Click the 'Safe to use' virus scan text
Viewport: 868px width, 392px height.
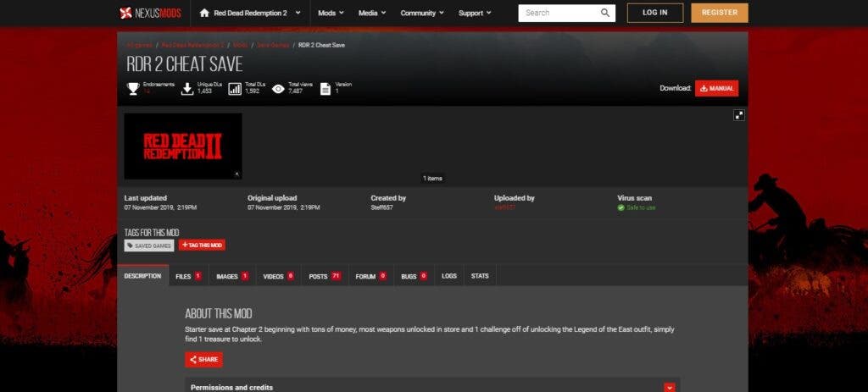(641, 208)
